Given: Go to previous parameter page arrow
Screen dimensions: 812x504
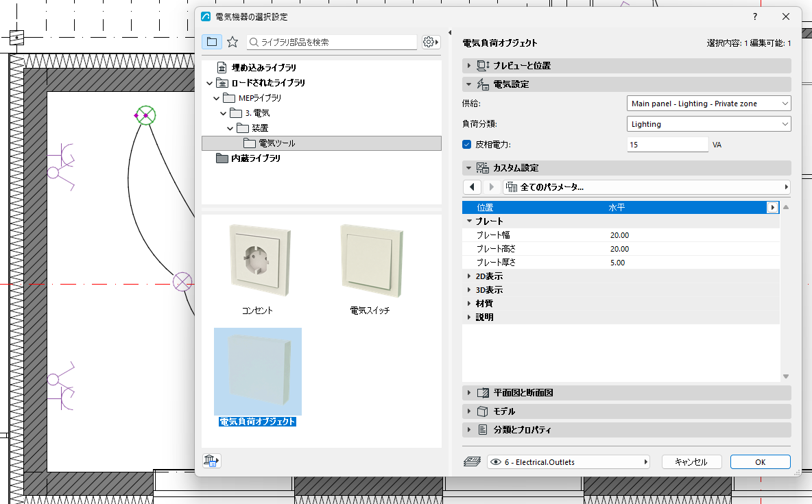Looking at the screenshot, I should pyautogui.click(x=472, y=187).
